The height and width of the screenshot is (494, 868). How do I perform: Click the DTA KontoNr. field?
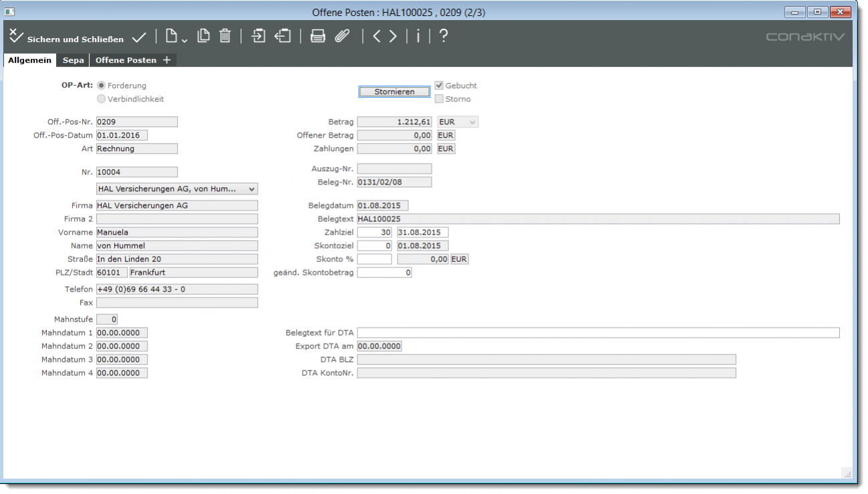[x=547, y=373]
